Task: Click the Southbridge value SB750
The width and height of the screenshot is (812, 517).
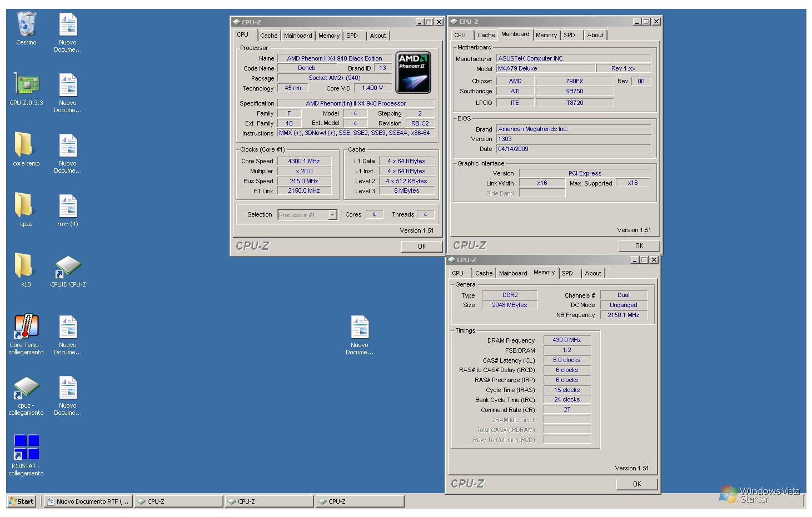Action: [575, 91]
